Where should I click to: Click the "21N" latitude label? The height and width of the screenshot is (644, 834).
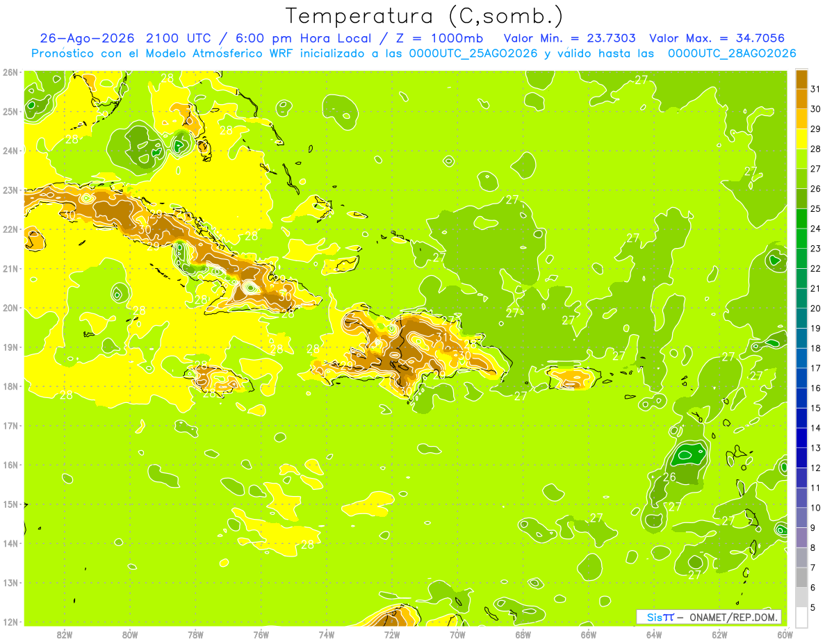pos(10,268)
